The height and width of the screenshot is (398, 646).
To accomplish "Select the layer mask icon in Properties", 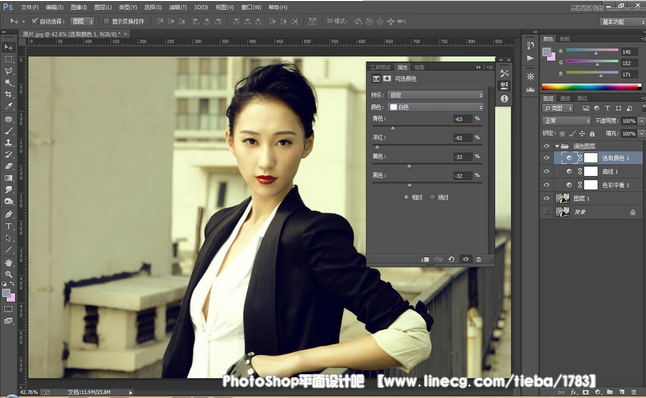I will click(387, 78).
